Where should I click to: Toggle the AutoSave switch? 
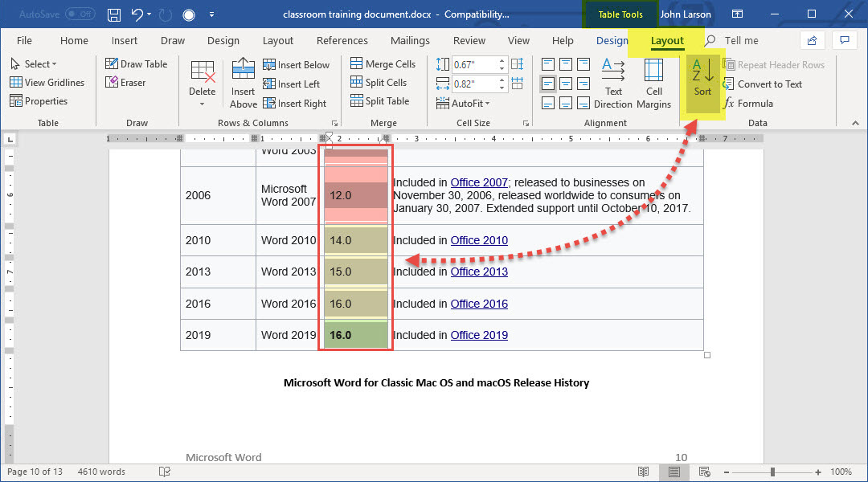point(80,14)
